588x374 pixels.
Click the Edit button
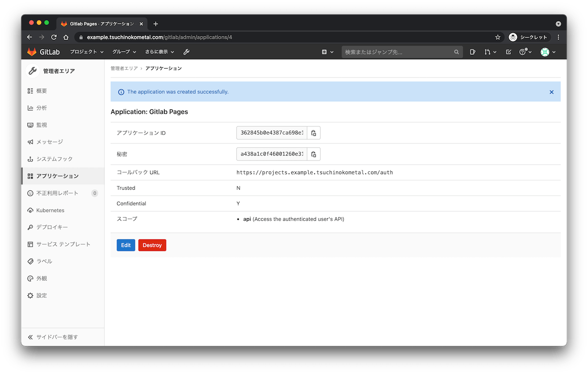[125, 245]
